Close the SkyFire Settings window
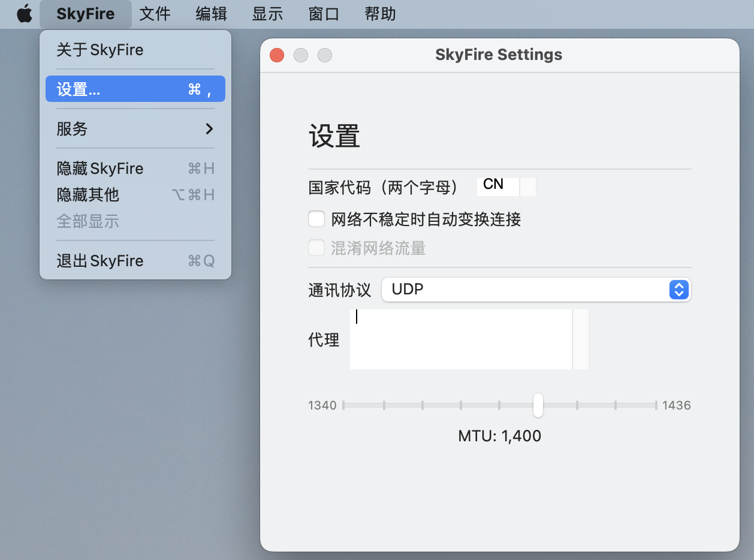The height and width of the screenshot is (560, 754). [277, 55]
